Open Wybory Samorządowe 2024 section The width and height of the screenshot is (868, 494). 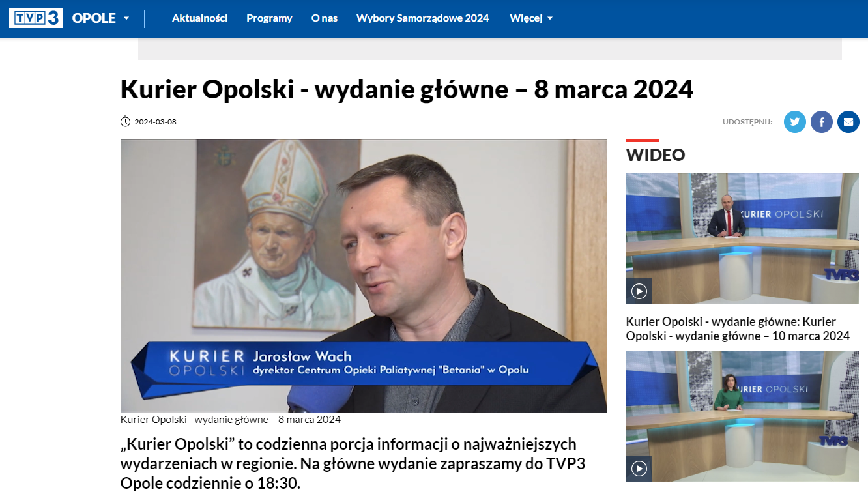[x=422, y=18]
